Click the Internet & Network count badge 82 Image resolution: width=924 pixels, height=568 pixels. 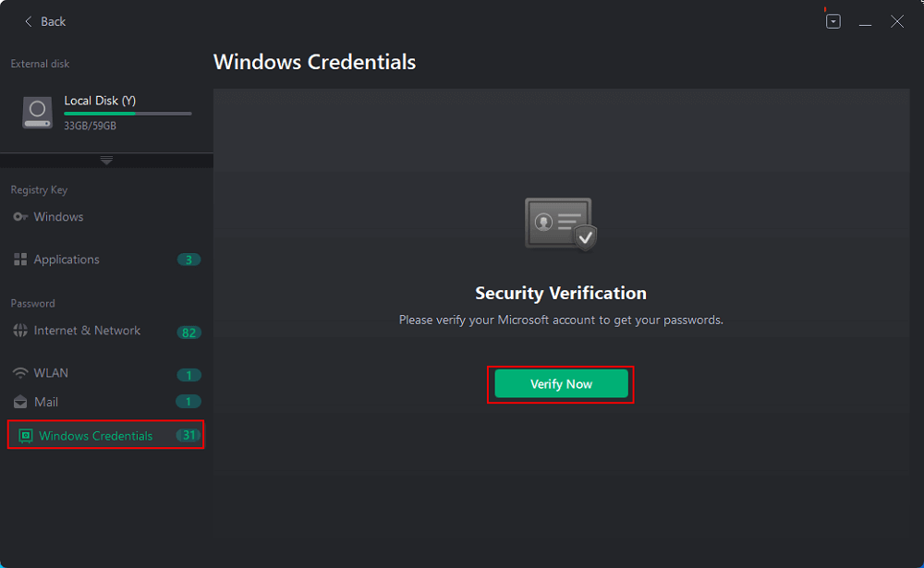pos(189,332)
